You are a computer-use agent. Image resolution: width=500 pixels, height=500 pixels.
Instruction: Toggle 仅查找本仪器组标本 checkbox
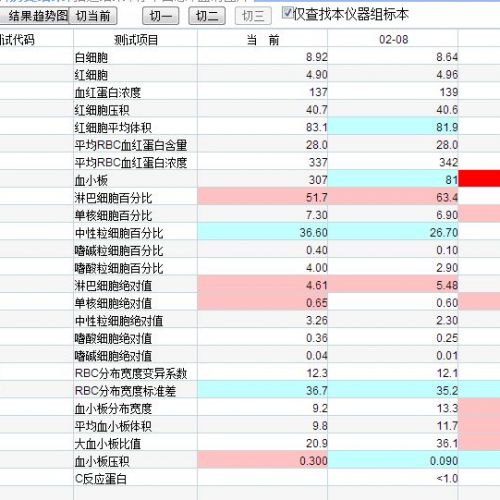(287, 13)
